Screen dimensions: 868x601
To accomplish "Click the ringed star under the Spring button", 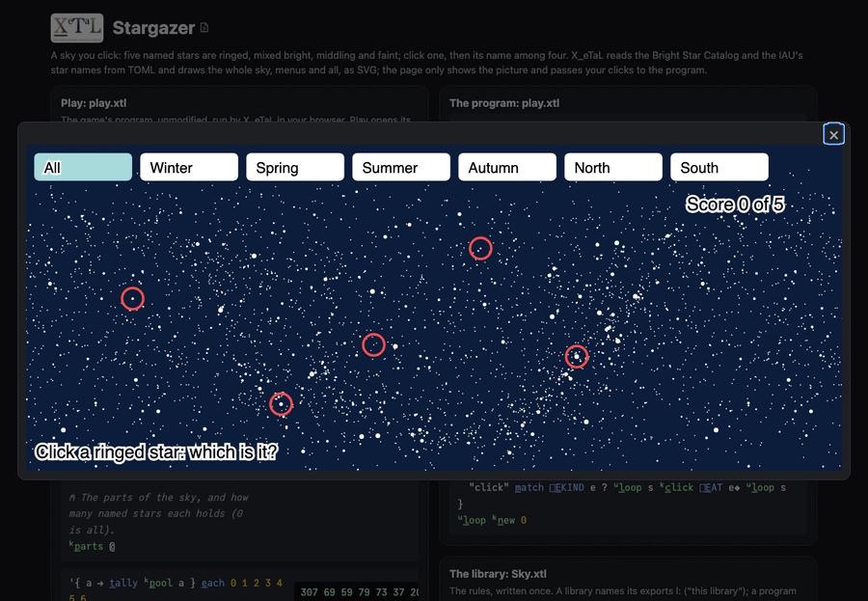I will coord(281,404).
